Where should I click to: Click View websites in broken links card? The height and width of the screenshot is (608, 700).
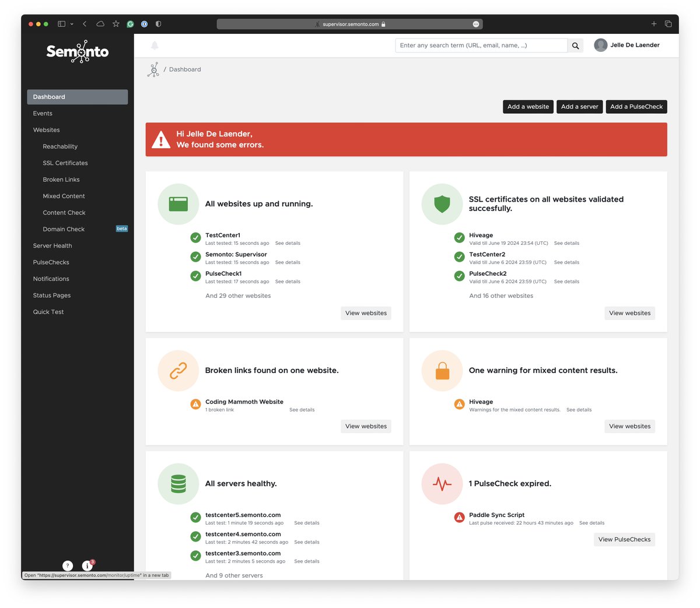pyautogui.click(x=366, y=426)
